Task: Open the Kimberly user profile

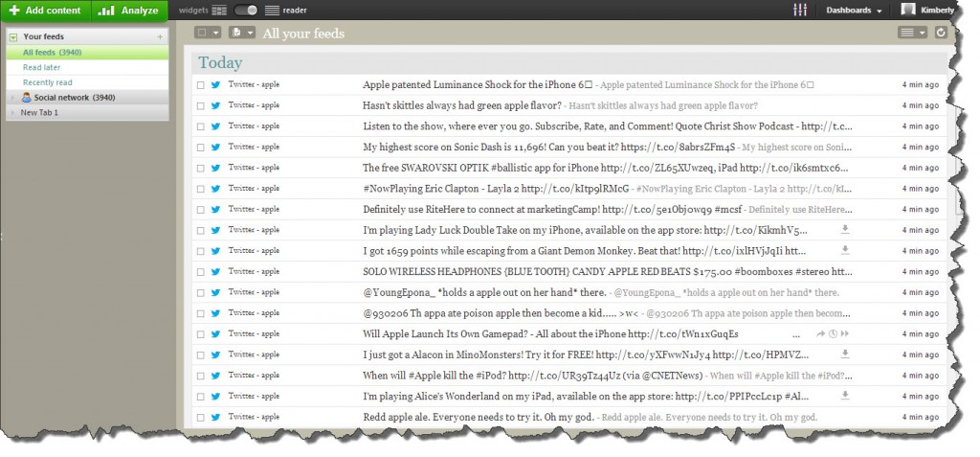Action: (x=927, y=10)
